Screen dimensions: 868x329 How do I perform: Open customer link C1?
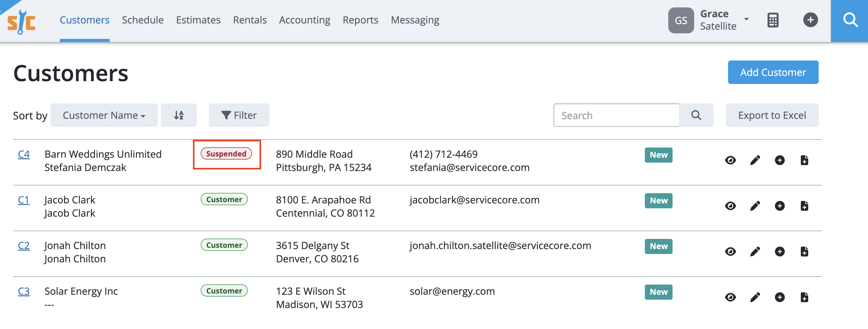click(24, 200)
